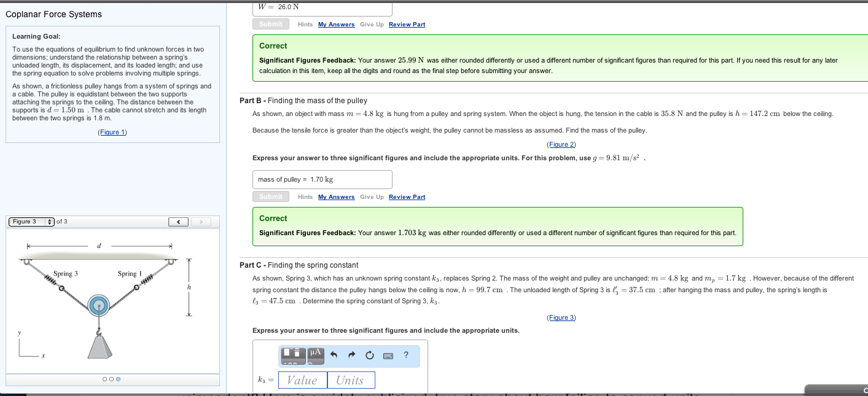Reset the answer with the circular arrow icon
Screen dimensions: 868x396
point(369,355)
